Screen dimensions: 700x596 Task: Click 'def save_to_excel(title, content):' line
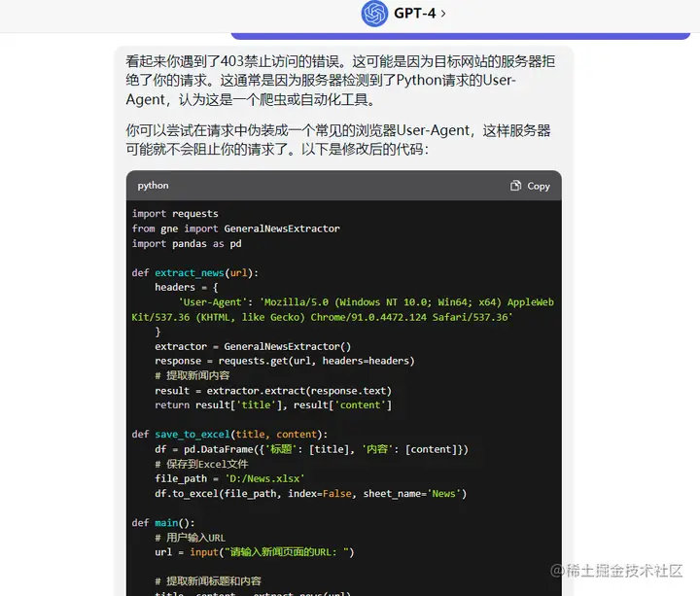(229, 435)
